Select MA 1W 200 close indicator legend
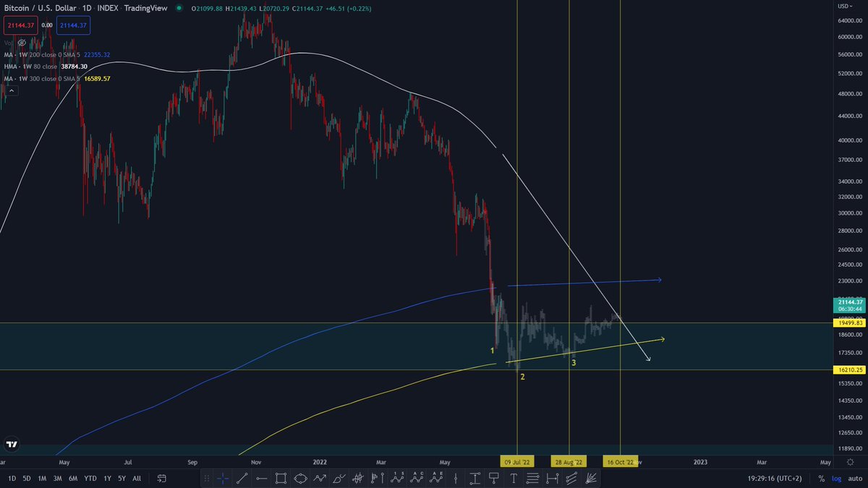 [x=42, y=54]
